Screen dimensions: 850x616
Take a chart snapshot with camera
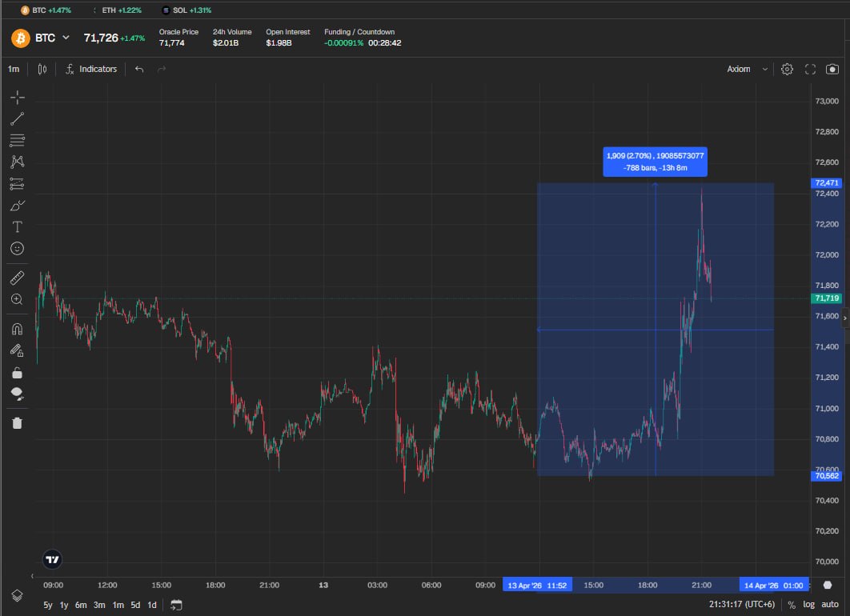point(832,69)
